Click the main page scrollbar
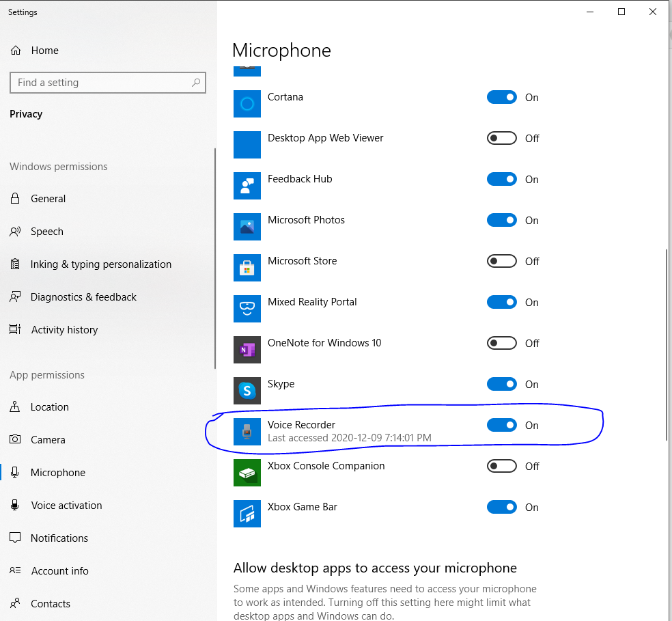 coord(667,344)
